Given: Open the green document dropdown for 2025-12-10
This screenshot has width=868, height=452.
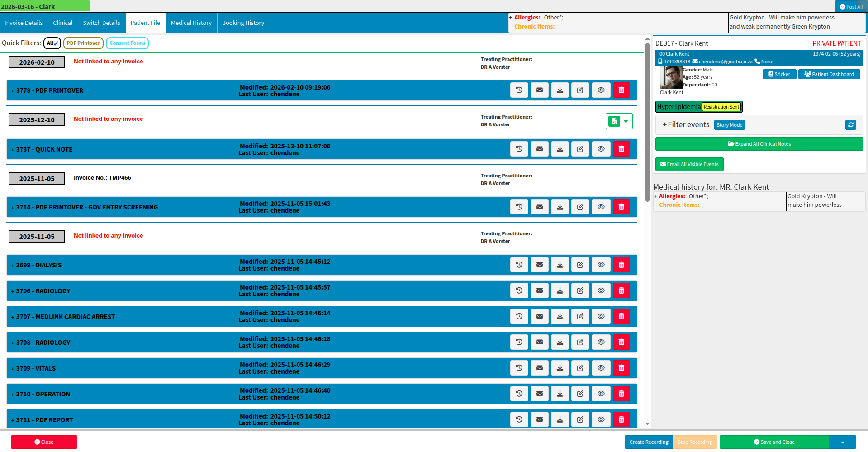Looking at the screenshot, I should (626, 121).
